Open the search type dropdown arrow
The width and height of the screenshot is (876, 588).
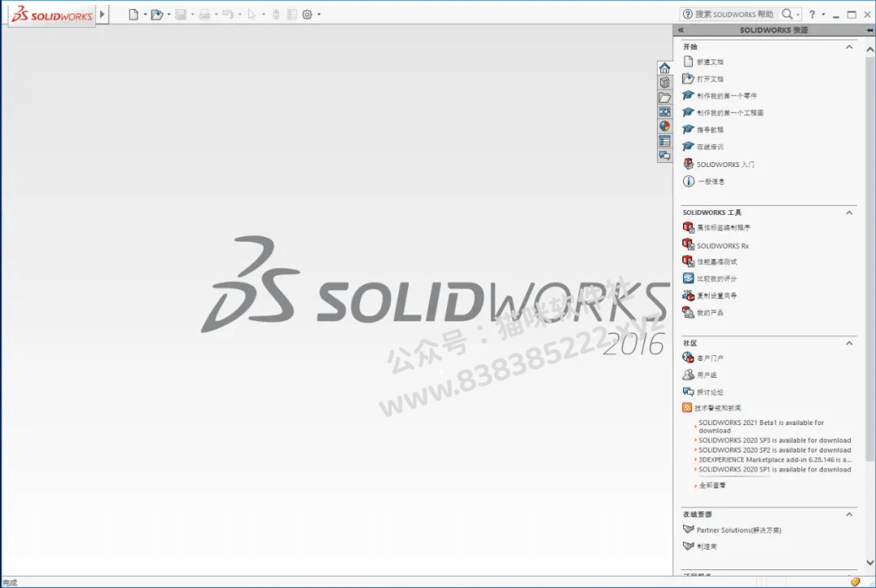click(798, 15)
